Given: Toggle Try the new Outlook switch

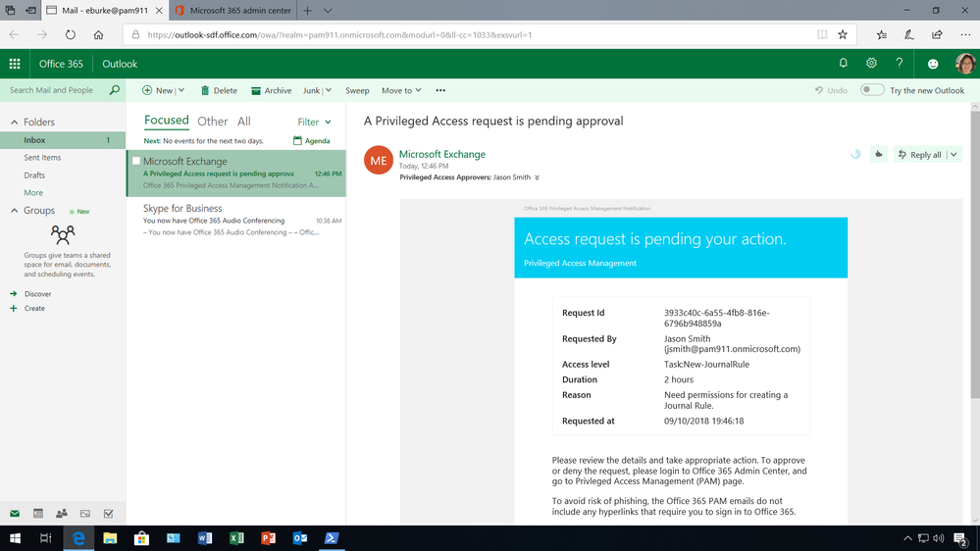Looking at the screenshot, I should coord(872,90).
